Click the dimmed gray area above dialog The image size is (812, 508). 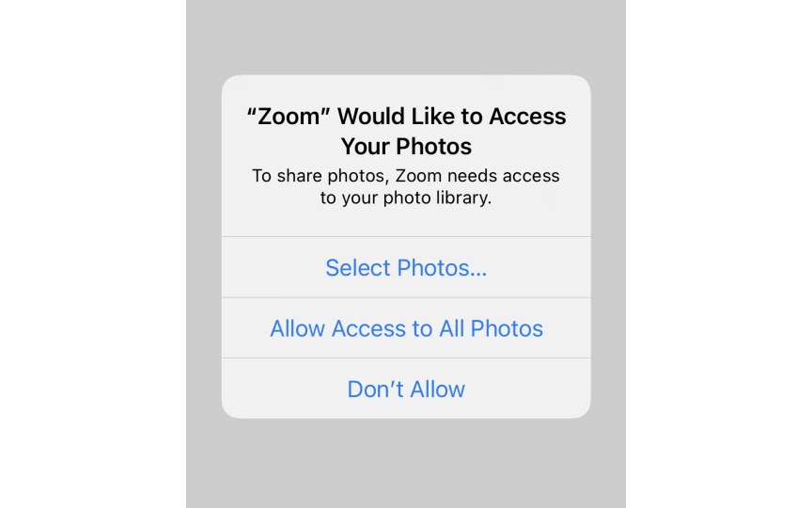click(406, 38)
